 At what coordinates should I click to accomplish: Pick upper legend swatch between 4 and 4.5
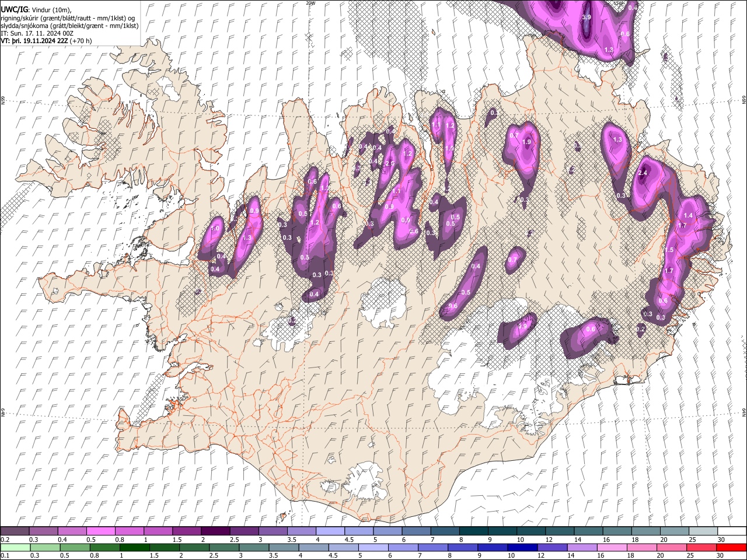[330, 531]
